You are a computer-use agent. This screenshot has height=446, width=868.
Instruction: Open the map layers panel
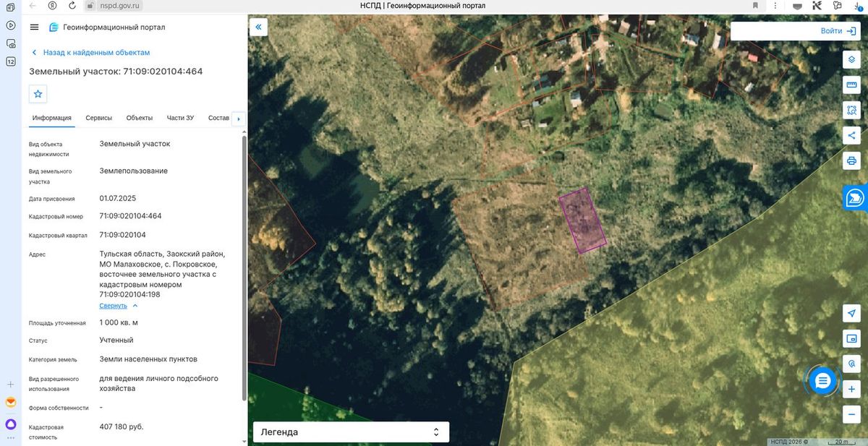[851, 60]
